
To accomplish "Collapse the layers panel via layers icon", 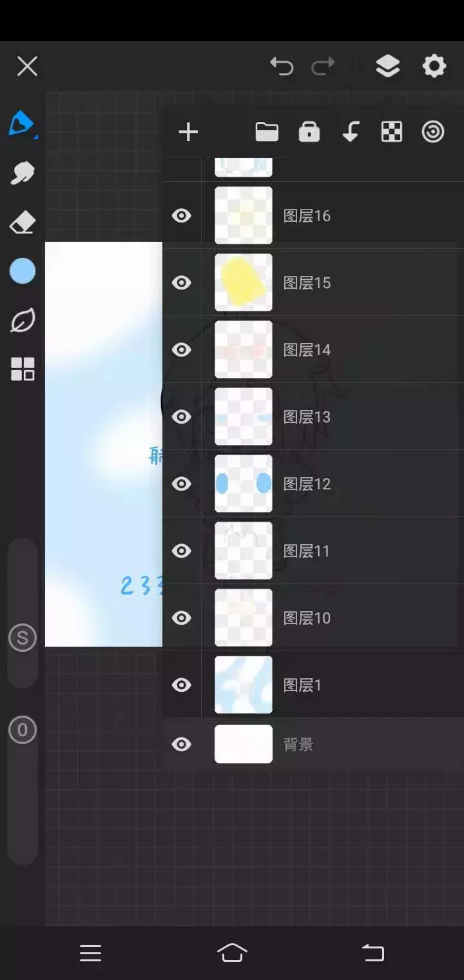I will pos(387,66).
